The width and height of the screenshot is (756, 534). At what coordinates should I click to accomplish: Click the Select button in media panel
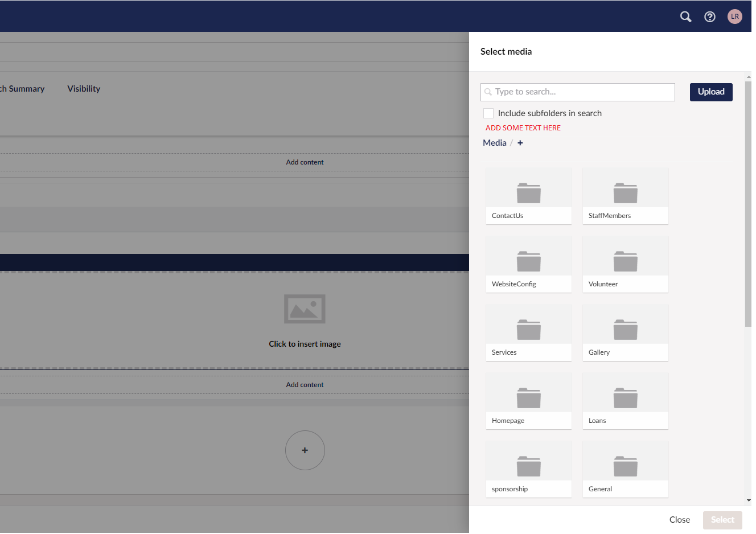(722, 520)
